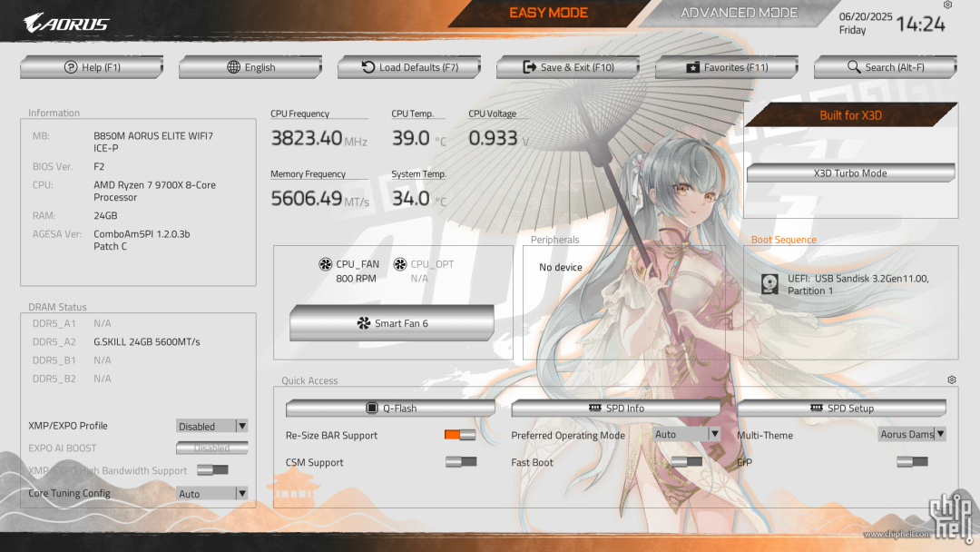
Task: Toggle the ErP switch
Action: click(913, 462)
